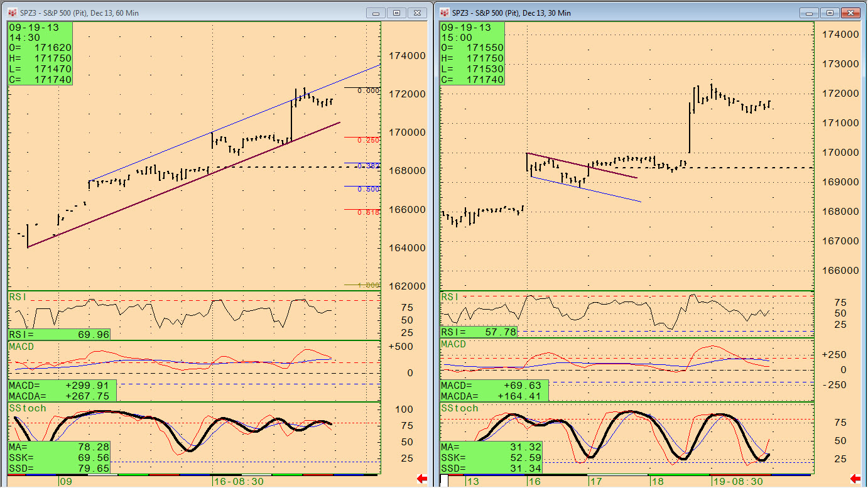The width and height of the screenshot is (868, 488).
Task: Click the 0.500 Fibonacci level label
Action: pyautogui.click(x=368, y=189)
